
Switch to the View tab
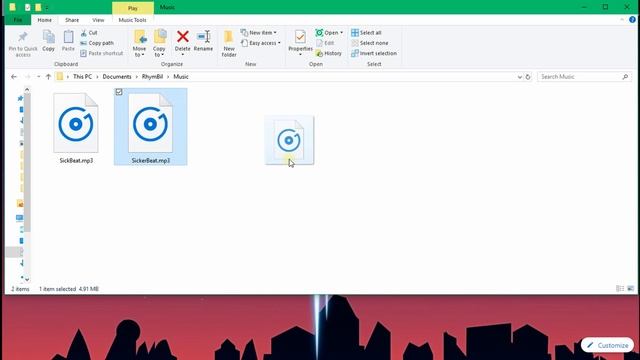point(98,20)
